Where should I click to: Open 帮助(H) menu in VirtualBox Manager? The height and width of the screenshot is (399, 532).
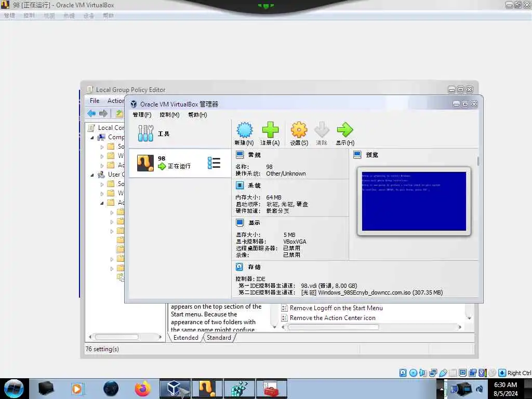197,115
